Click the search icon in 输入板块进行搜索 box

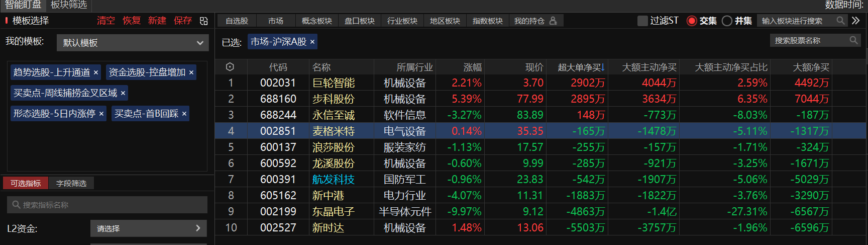pos(840,21)
